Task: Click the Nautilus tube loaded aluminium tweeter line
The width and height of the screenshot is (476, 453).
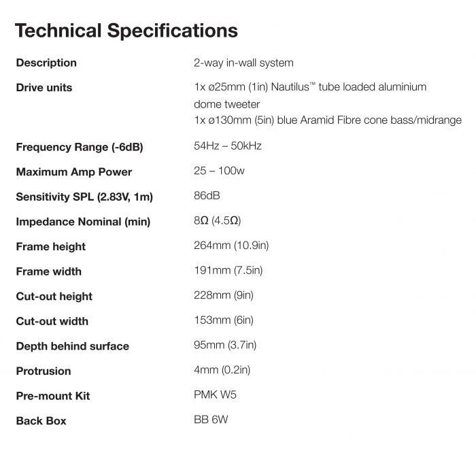Action: pyautogui.click(x=310, y=87)
